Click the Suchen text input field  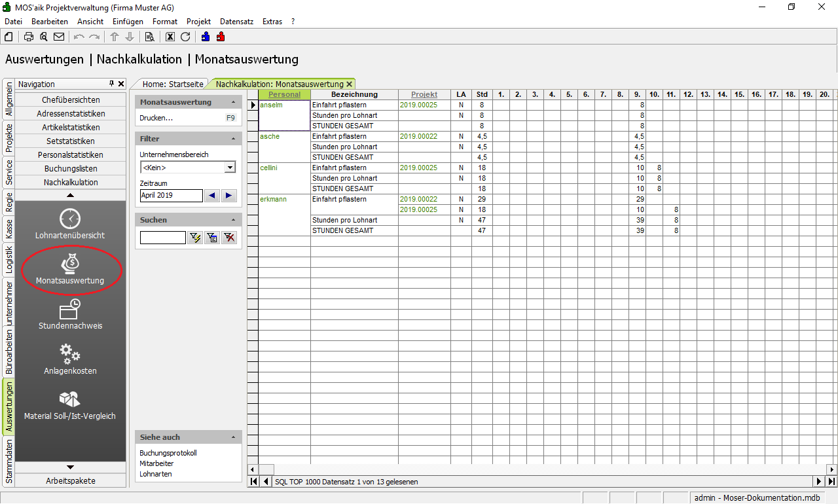click(x=163, y=238)
